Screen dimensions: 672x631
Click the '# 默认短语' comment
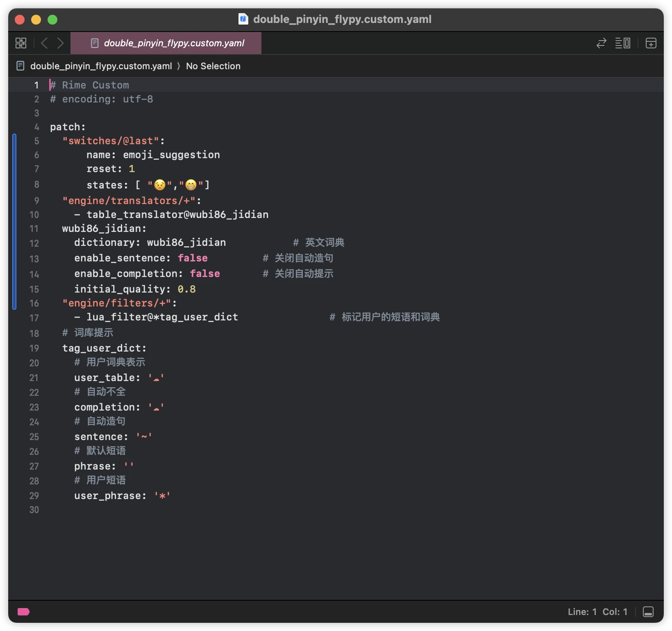(100, 451)
